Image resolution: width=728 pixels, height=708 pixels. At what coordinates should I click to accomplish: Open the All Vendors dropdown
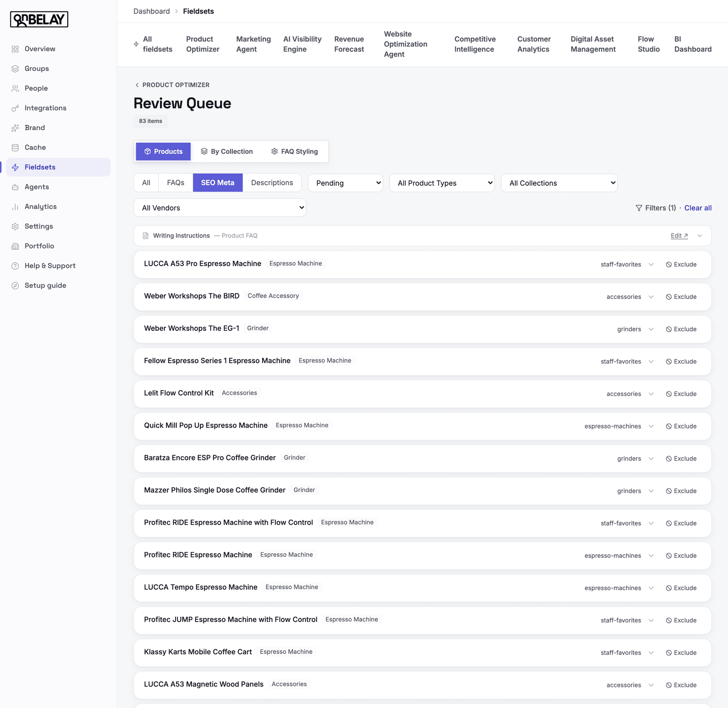(220, 208)
